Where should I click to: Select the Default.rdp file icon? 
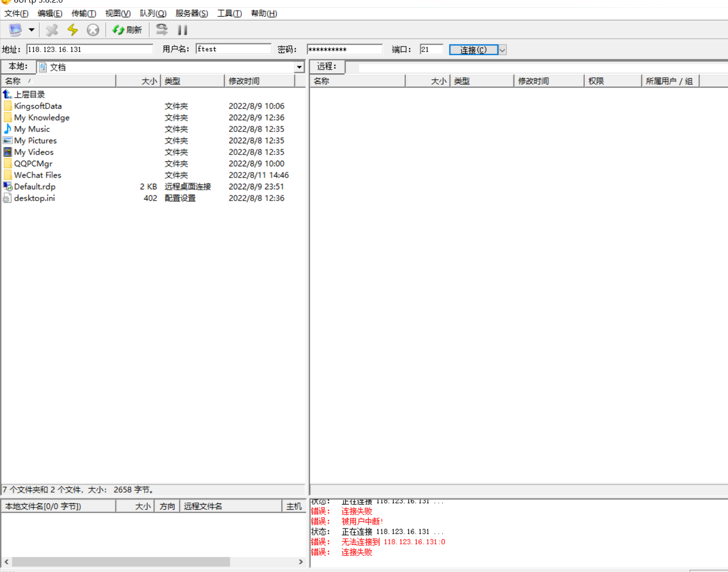click(7, 187)
